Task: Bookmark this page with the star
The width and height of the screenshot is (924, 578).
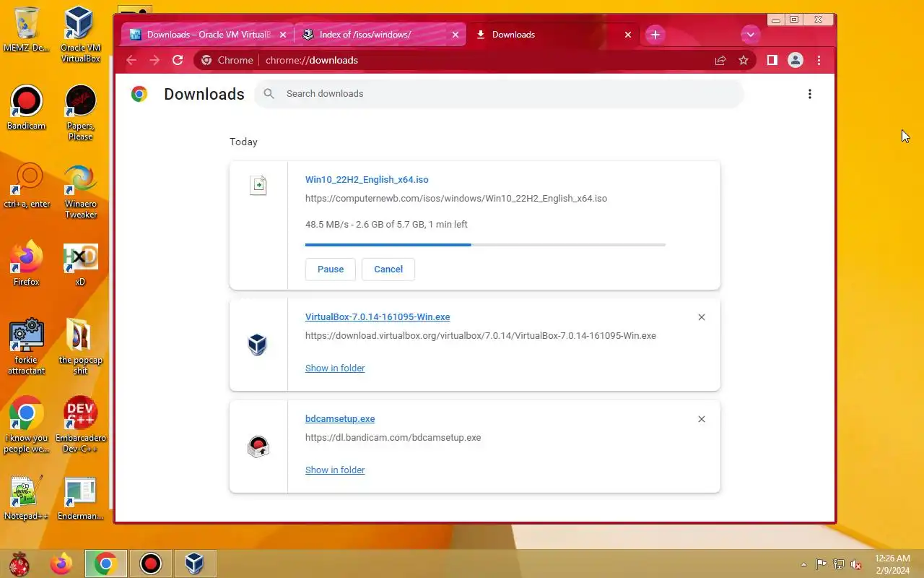Action: pyautogui.click(x=744, y=60)
